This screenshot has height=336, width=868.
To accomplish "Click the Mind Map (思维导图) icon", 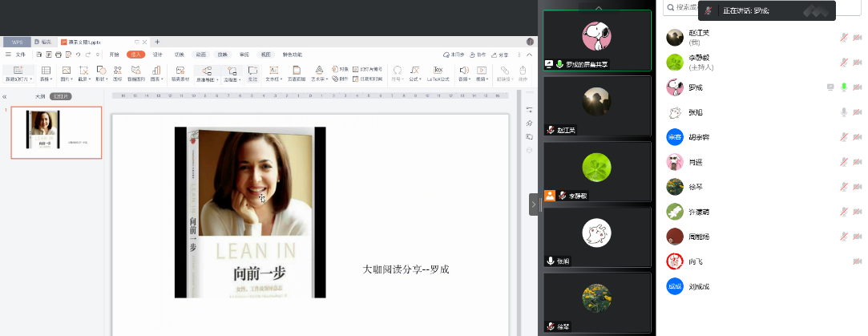I will tap(207, 71).
